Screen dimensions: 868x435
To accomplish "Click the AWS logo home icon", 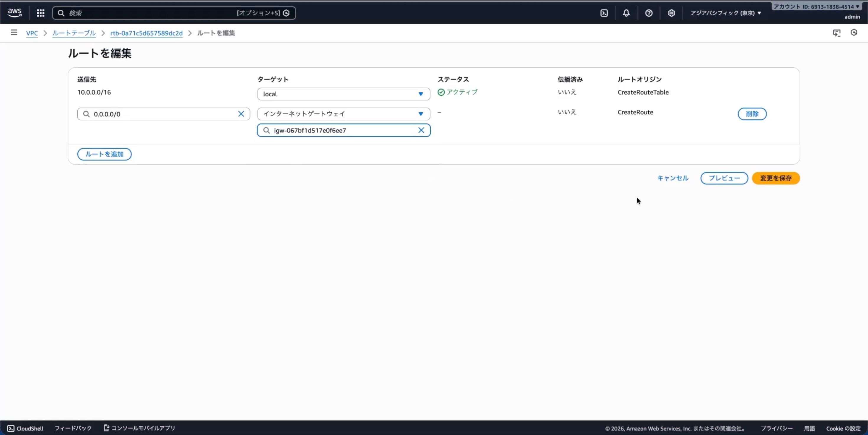I will (14, 13).
